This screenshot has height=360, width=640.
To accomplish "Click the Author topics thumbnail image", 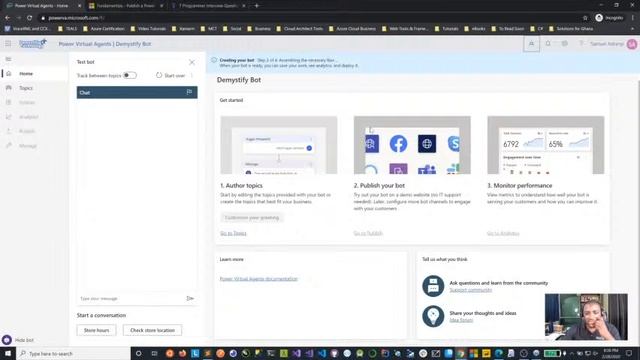I will [x=279, y=145].
